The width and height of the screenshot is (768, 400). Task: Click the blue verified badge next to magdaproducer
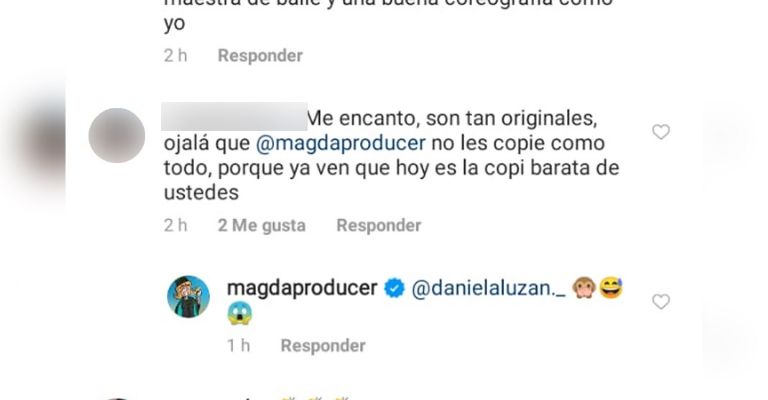point(394,288)
